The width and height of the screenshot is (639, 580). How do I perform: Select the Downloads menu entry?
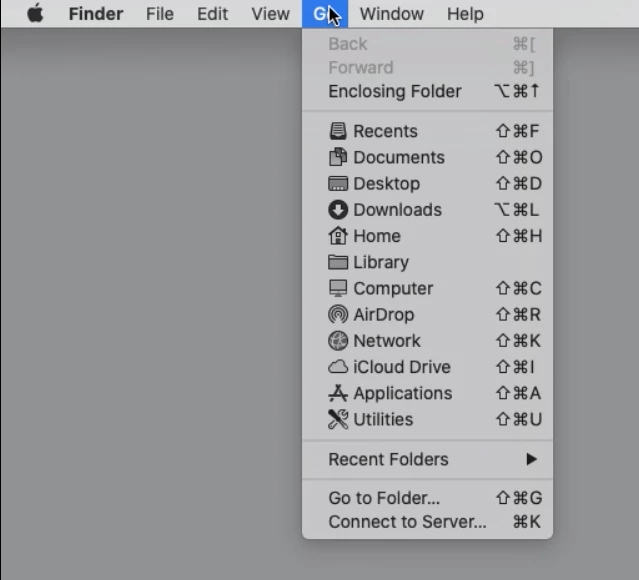click(x=427, y=210)
